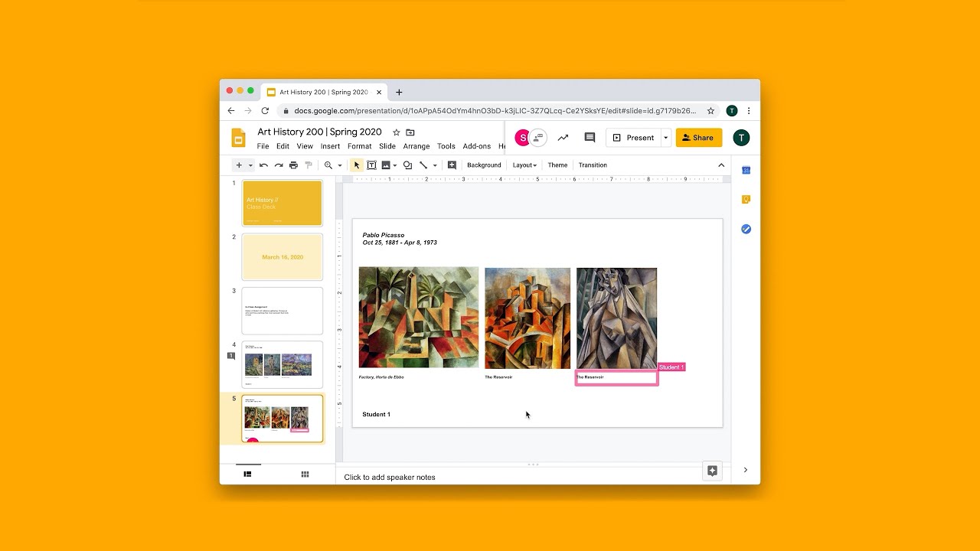
Task: Click the Google Slides home logo
Action: [238, 138]
